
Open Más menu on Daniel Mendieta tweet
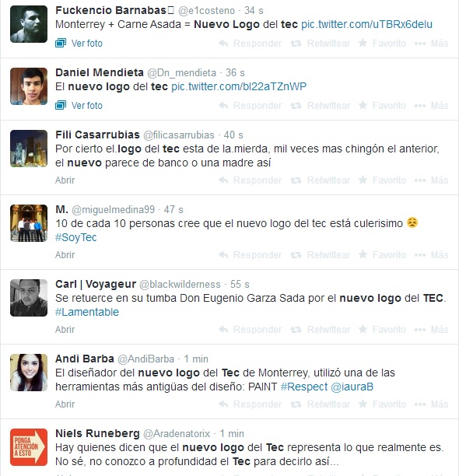tap(431, 105)
